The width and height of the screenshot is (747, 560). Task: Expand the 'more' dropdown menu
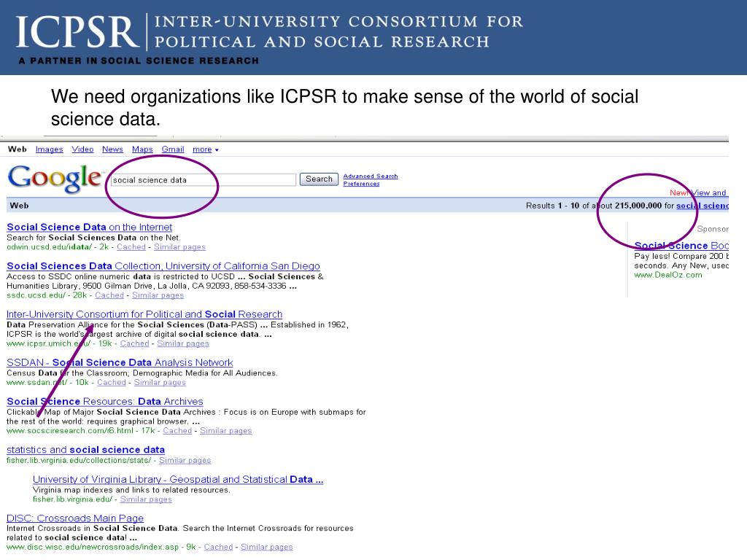[205, 149]
